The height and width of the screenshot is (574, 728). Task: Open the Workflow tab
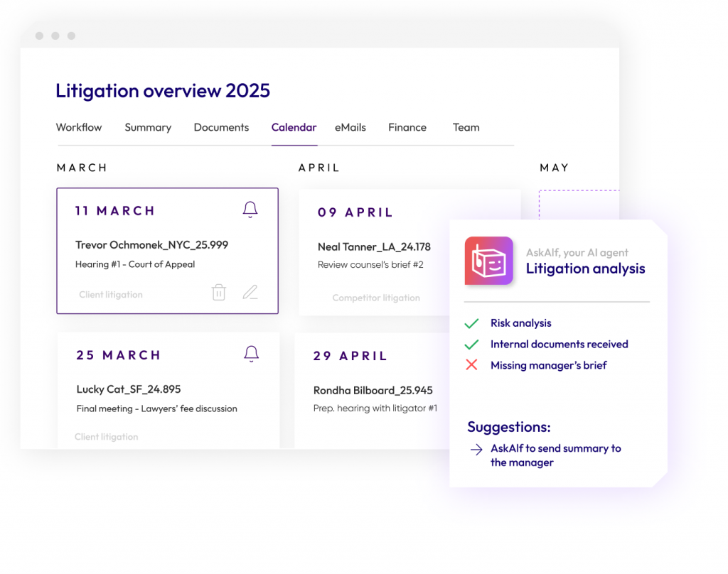(x=79, y=127)
